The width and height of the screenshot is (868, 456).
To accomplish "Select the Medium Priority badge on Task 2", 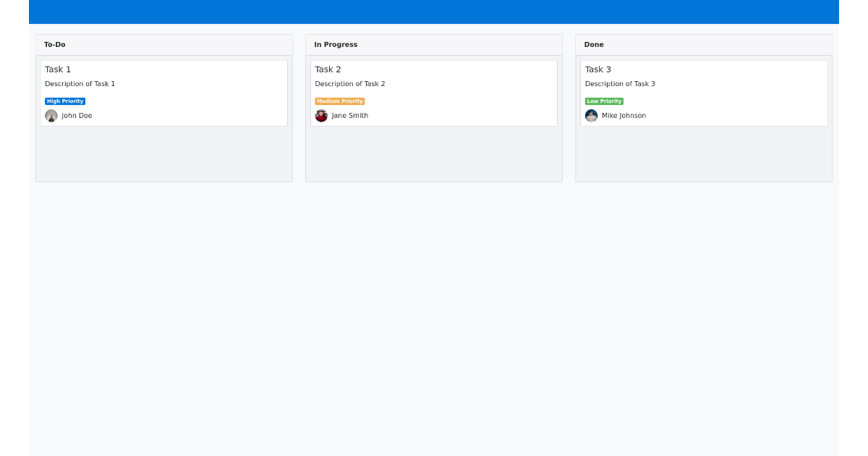I will (x=339, y=101).
